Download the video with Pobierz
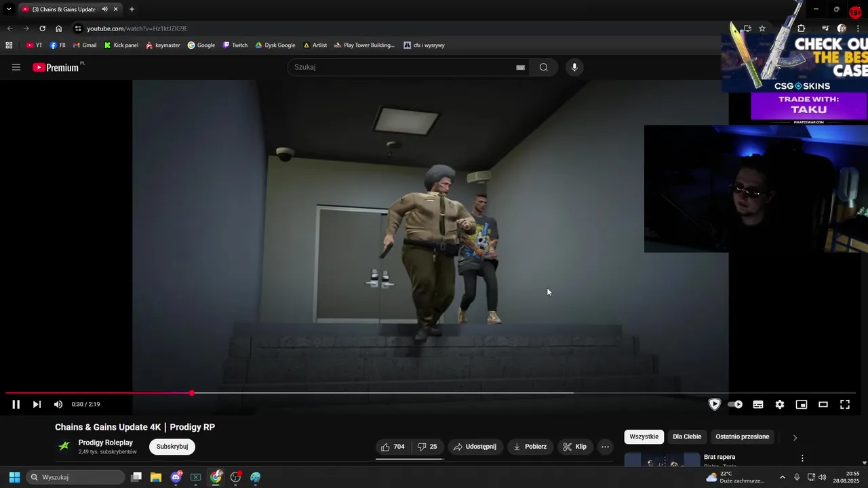Image resolution: width=868 pixels, height=488 pixels. click(x=530, y=447)
